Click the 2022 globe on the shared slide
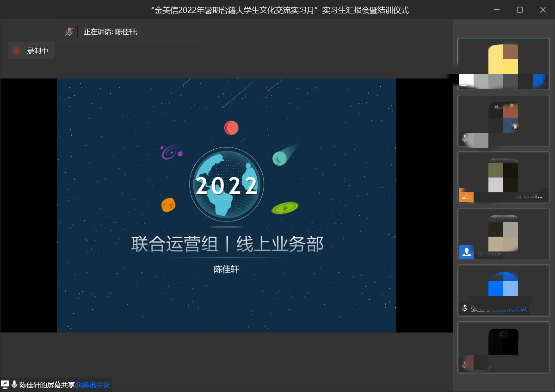Image resolution: width=555 pixels, height=392 pixels. click(x=227, y=185)
